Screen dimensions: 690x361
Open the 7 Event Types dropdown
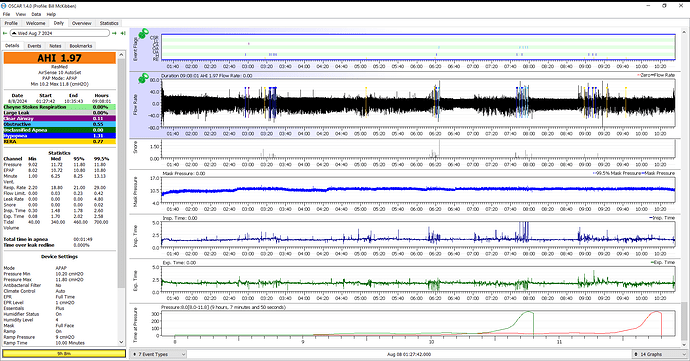tap(159, 354)
